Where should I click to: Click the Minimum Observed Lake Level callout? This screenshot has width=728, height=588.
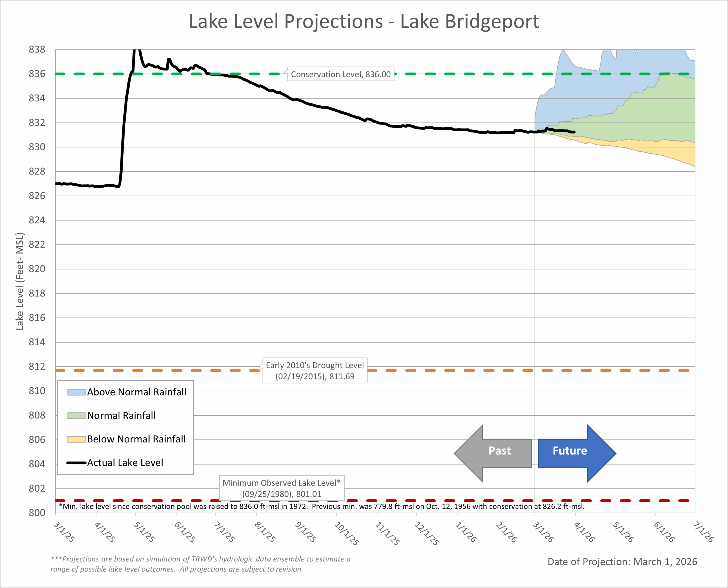[x=282, y=488]
